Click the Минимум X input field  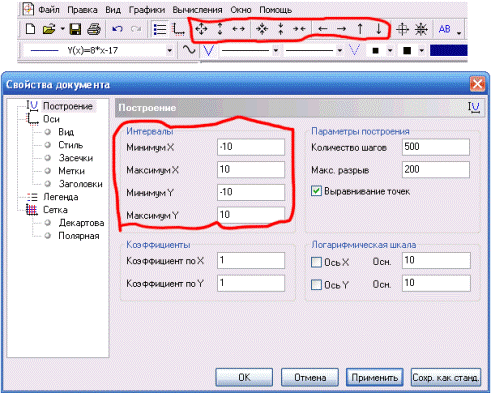pyautogui.click(x=251, y=147)
